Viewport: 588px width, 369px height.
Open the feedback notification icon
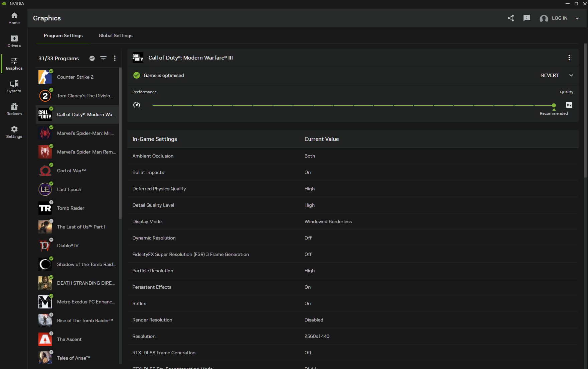click(x=527, y=18)
